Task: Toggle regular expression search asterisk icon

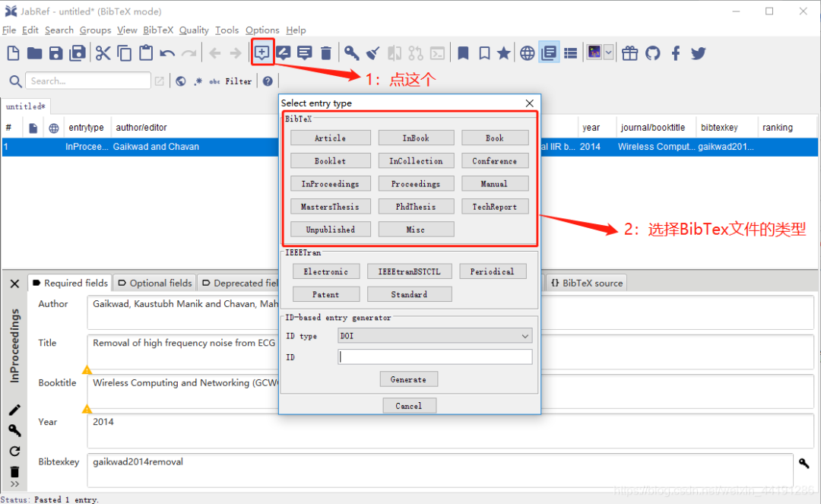Action: pyautogui.click(x=198, y=81)
